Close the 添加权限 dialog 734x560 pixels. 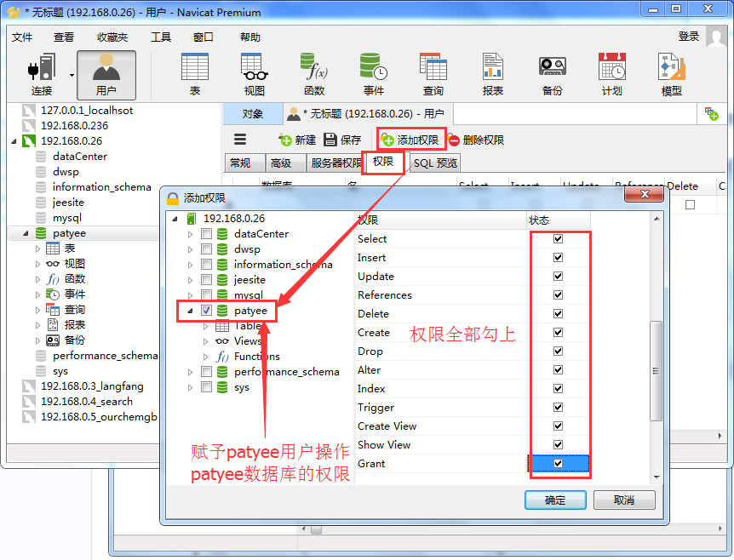click(x=644, y=194)
